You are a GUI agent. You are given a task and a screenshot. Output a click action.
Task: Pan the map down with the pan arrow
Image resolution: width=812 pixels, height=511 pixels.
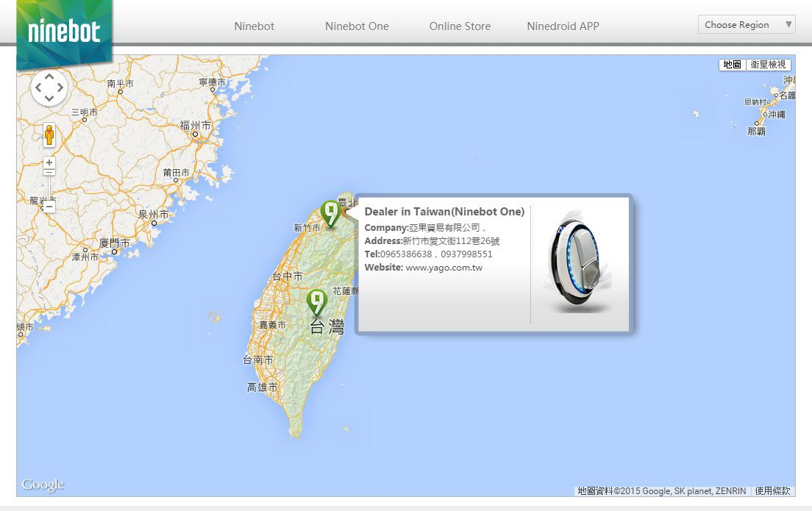pos(49,99)
